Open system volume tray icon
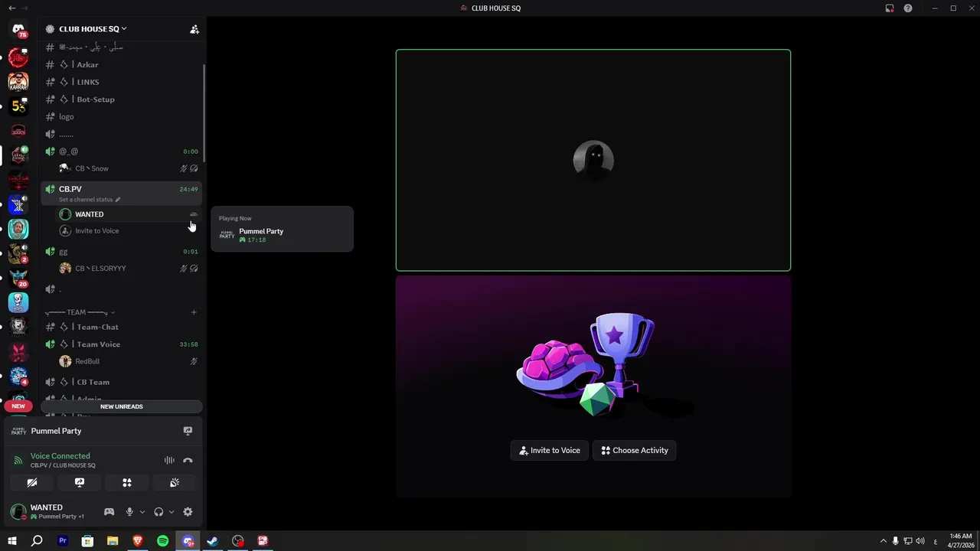The height and width of the screenshot is (551, 980). [920, 541]
